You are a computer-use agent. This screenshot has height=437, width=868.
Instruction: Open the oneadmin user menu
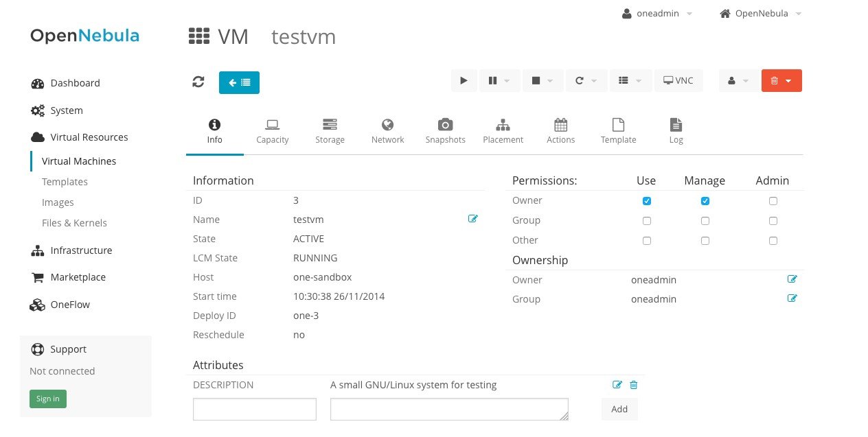(657, 14)
